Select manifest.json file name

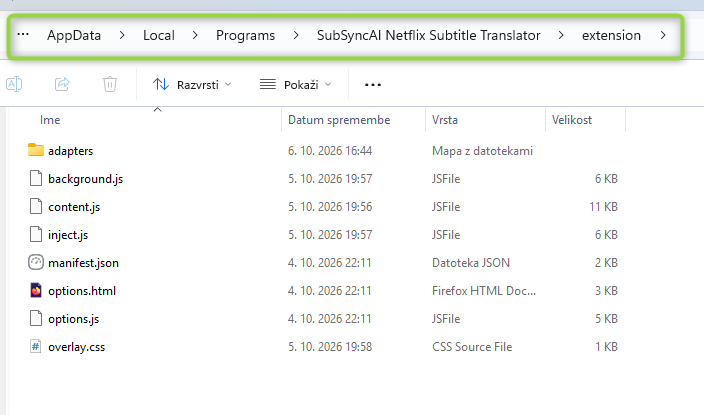tap(84, 263)
